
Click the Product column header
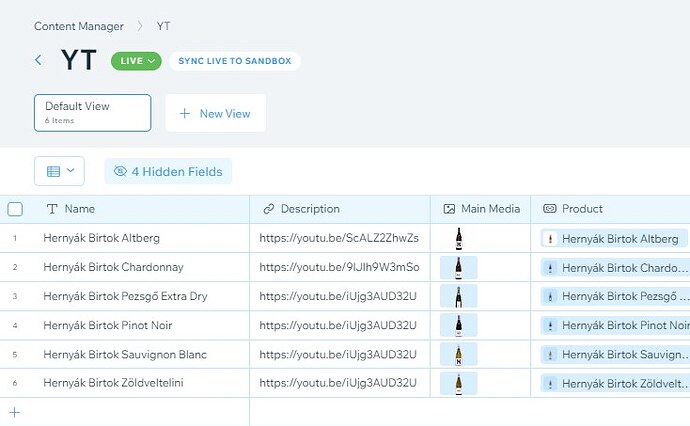click(x=610, y=209)
